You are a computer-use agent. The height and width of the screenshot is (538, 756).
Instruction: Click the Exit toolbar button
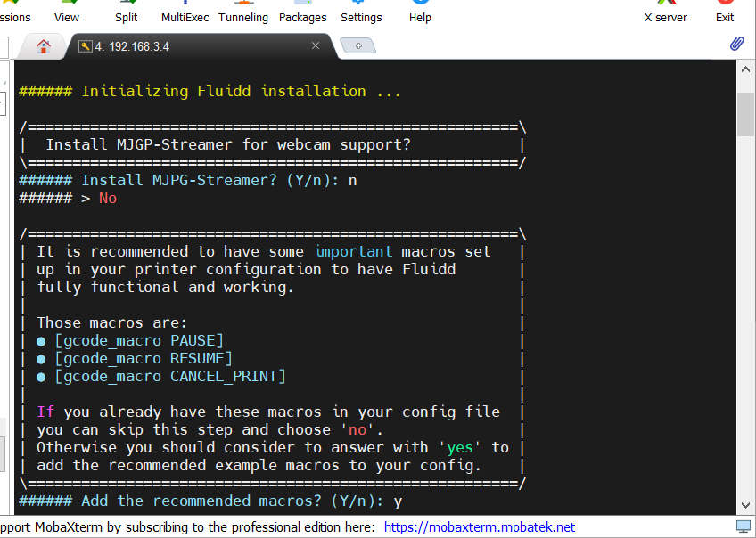coord(725,12)
